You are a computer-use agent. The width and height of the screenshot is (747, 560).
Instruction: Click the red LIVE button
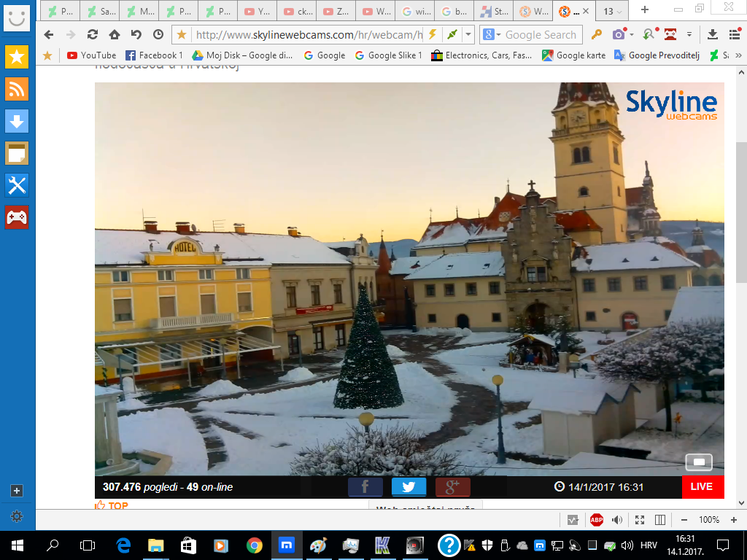click(702, 486)
